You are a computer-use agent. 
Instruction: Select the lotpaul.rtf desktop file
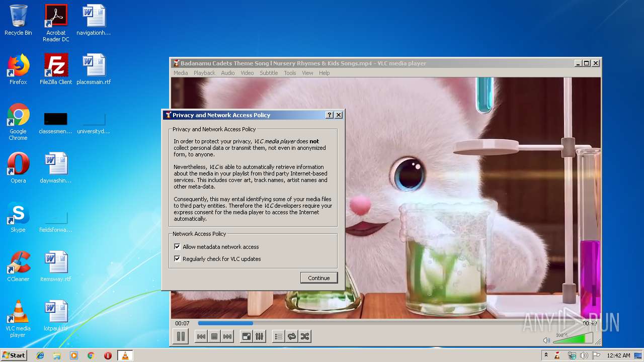[x=56, y=316]
